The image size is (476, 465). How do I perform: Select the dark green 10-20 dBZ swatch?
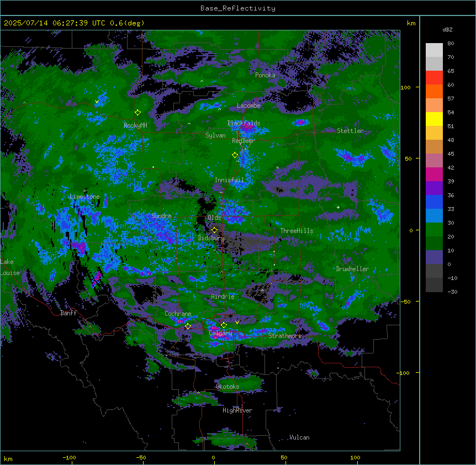(434, 244)
